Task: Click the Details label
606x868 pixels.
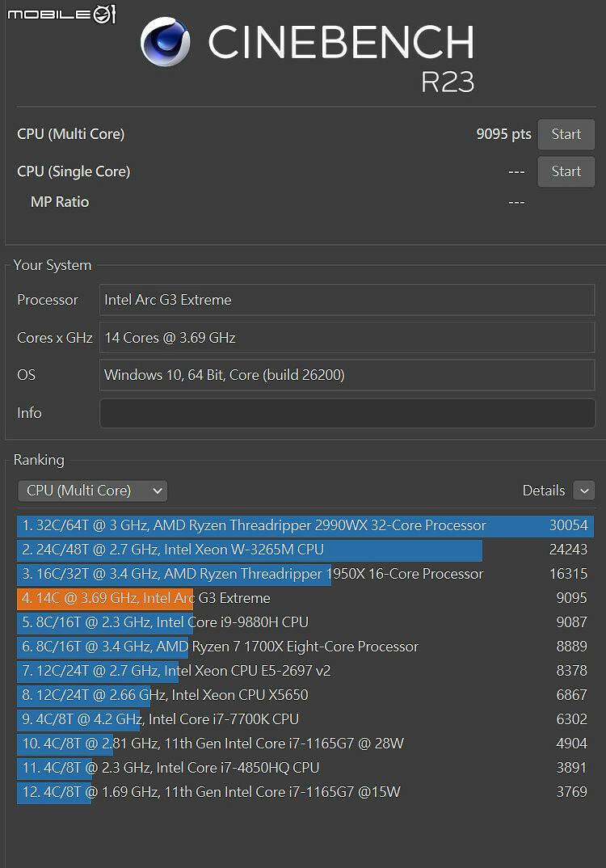Action: (544, 491)
